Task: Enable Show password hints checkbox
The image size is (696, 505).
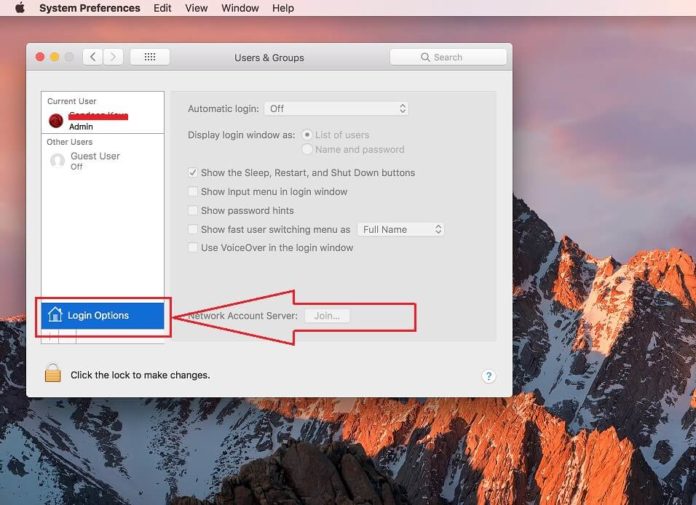Action: click(193, 210)
